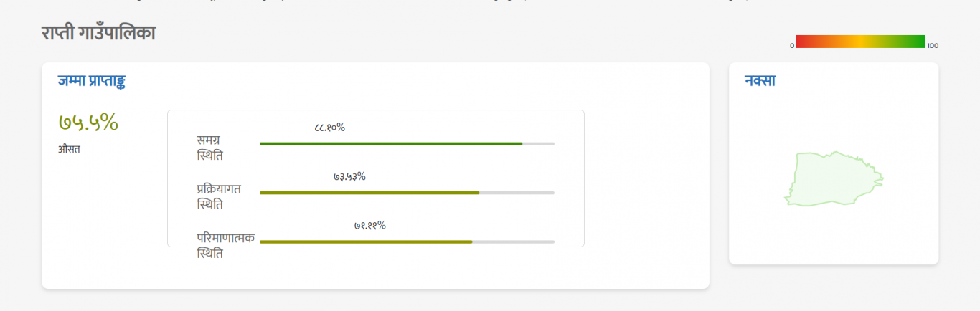The width and height of the screenshot is (980, 311).
Task: Click the 0 end of color legend
Action: tap(792, 46)
